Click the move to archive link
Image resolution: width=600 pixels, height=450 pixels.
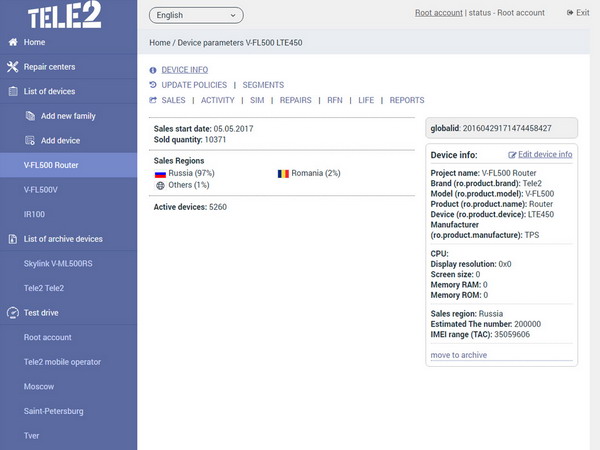coord(459,355)
